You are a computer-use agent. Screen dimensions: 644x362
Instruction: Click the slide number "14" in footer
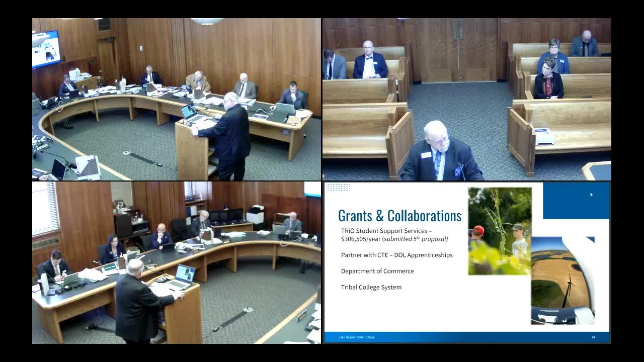click(593, 337)
